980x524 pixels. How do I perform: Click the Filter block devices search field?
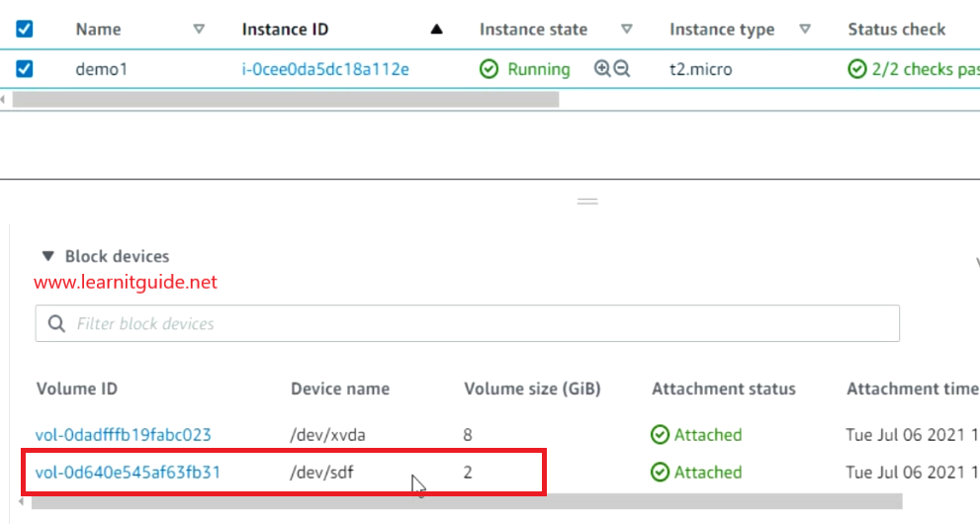coord(468,323)
